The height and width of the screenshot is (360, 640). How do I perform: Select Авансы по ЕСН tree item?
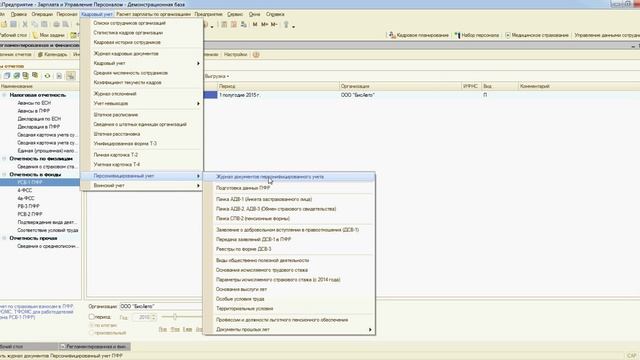point(34,103)
